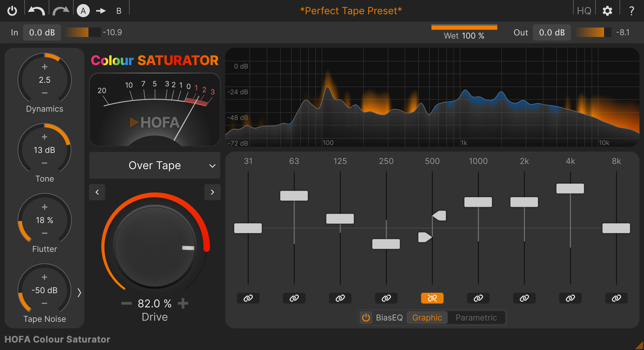Click the question mark help icon
The width and height of the screenshot is (644, 350).
[631, 11]
